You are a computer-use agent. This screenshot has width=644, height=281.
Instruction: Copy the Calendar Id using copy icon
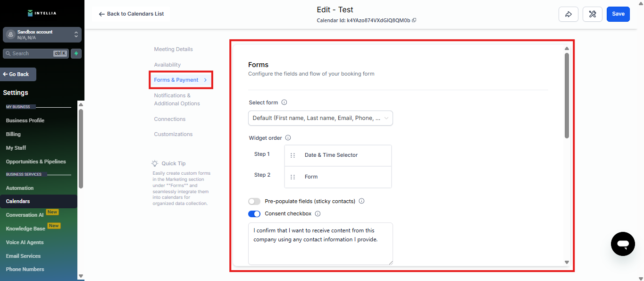point(414,20)
